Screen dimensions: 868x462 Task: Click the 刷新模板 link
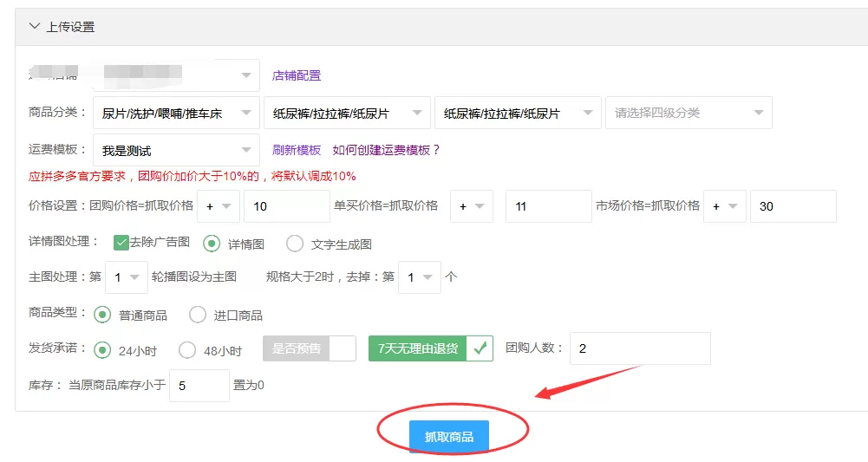click(x=297, y=150)
